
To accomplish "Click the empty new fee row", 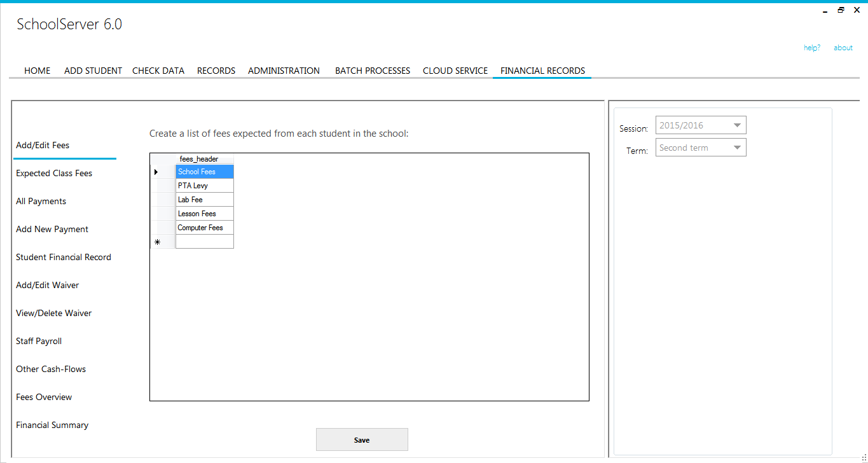I will coord(204,242).
